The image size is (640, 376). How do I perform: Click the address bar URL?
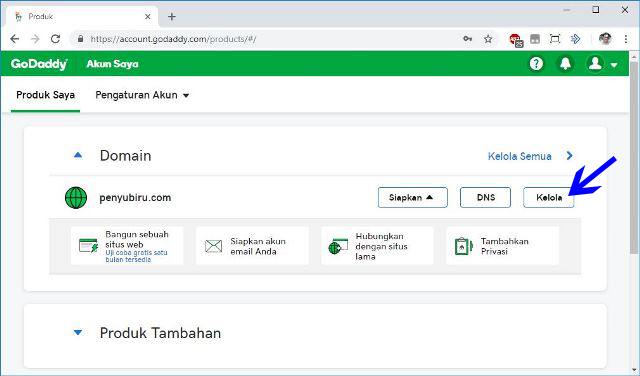(x=173, y=39)
